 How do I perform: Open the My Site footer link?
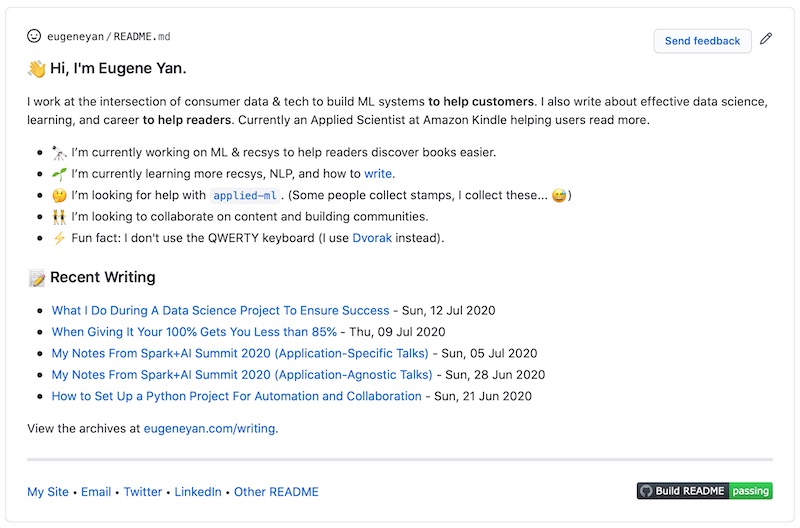[48, 492]
